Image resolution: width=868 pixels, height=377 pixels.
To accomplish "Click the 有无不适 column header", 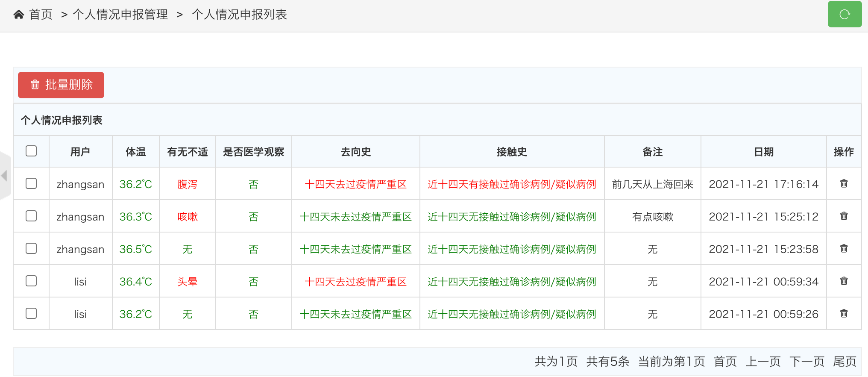I will click(188, 152).
